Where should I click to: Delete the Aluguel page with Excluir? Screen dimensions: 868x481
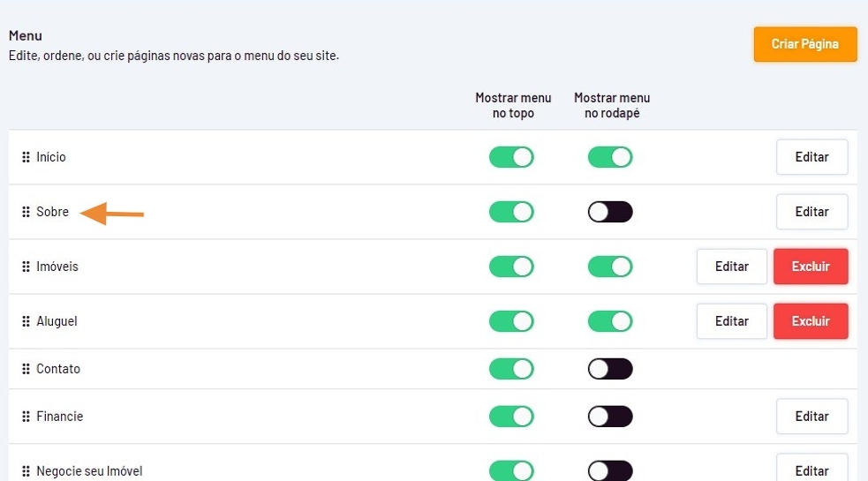(x=811, y=321)
